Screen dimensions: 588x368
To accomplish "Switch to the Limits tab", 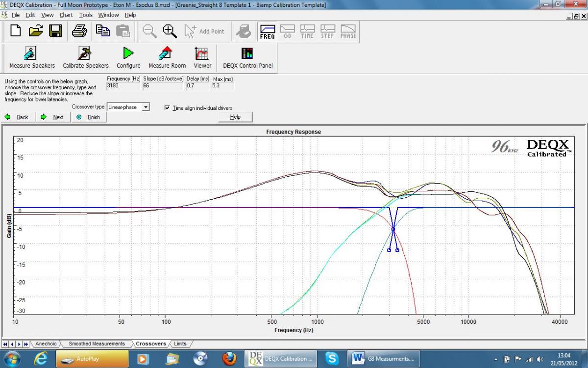I will click(180, 343).
